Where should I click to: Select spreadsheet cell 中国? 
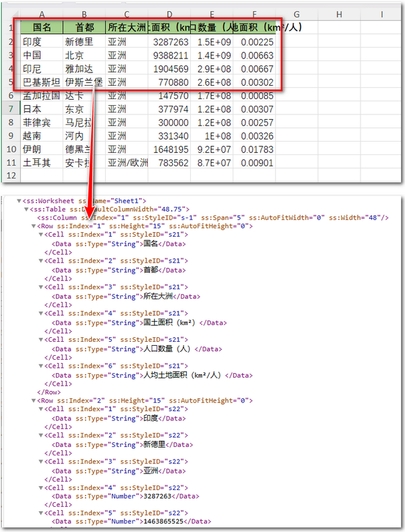[42, 55]
